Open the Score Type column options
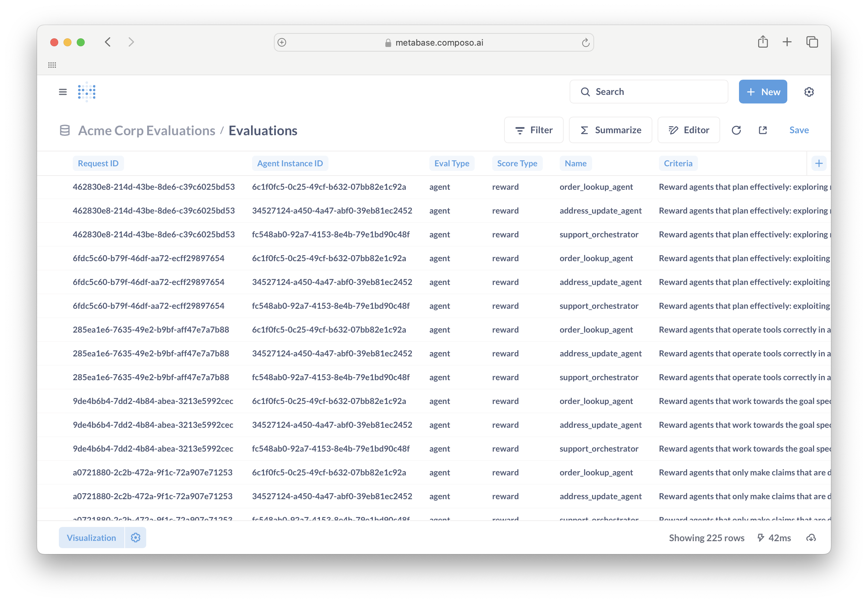Viewport: 868px width, 603px height. point(517,163)
